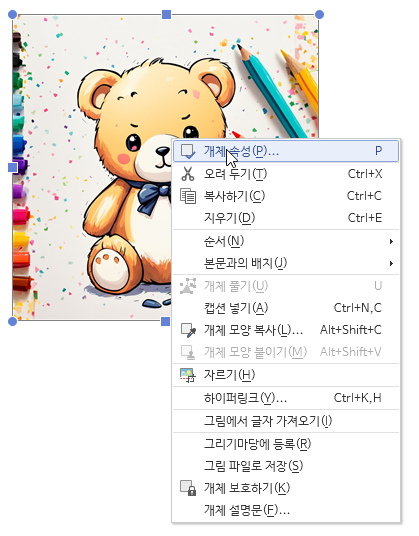Click the left-middle square resize handle
The image size is (419, 536).
13,168
